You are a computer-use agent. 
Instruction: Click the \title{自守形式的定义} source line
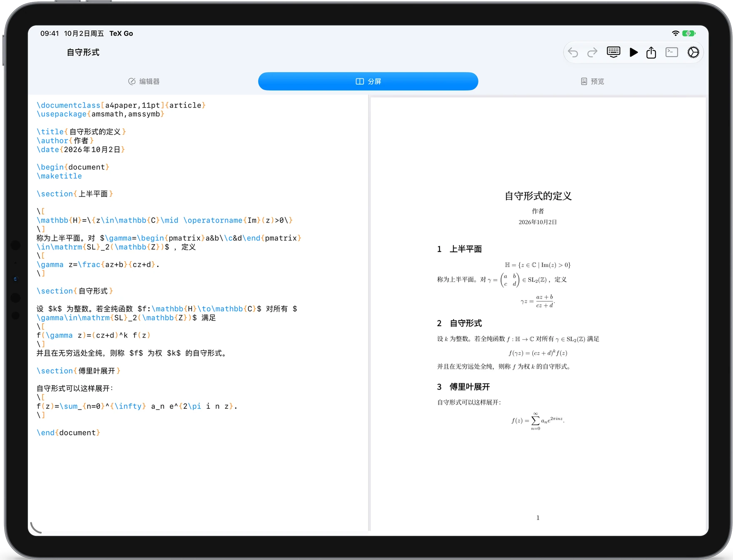coord(81,132)
